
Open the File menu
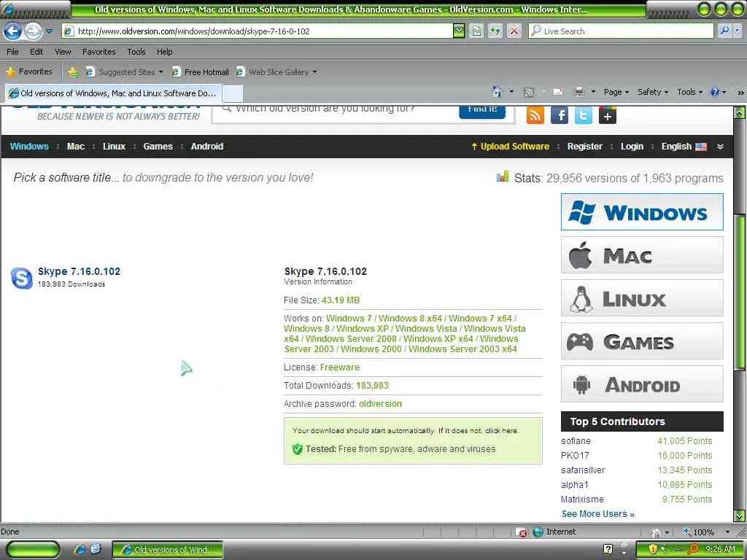pos(13,52)
